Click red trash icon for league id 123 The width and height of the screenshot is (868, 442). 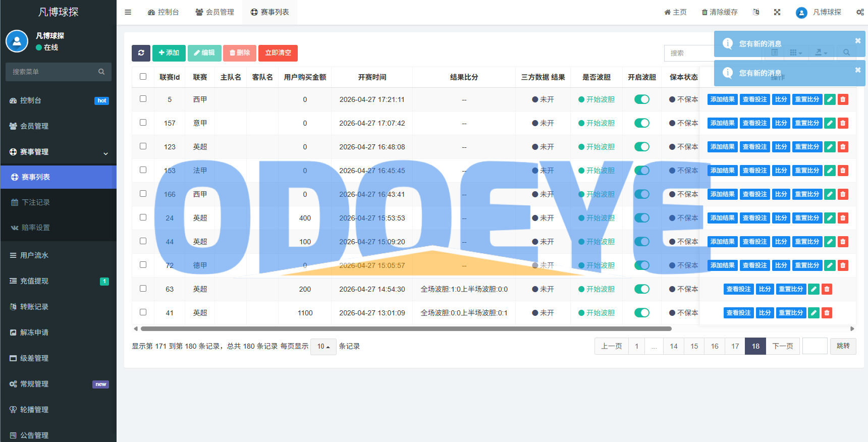pyautogui.click(x=843, y=147)
